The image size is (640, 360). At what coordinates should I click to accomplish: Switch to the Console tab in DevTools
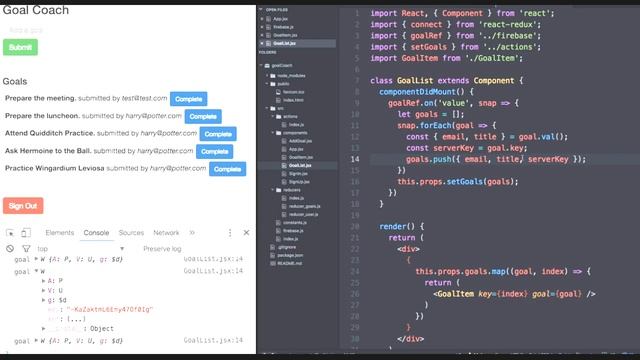pos(96,233)
